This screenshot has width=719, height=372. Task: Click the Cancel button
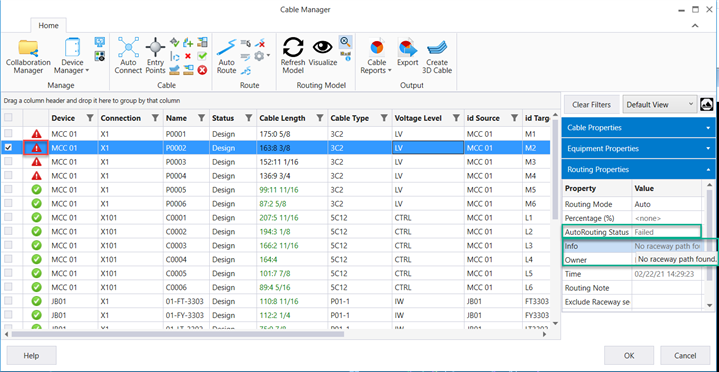coord(685,355)
